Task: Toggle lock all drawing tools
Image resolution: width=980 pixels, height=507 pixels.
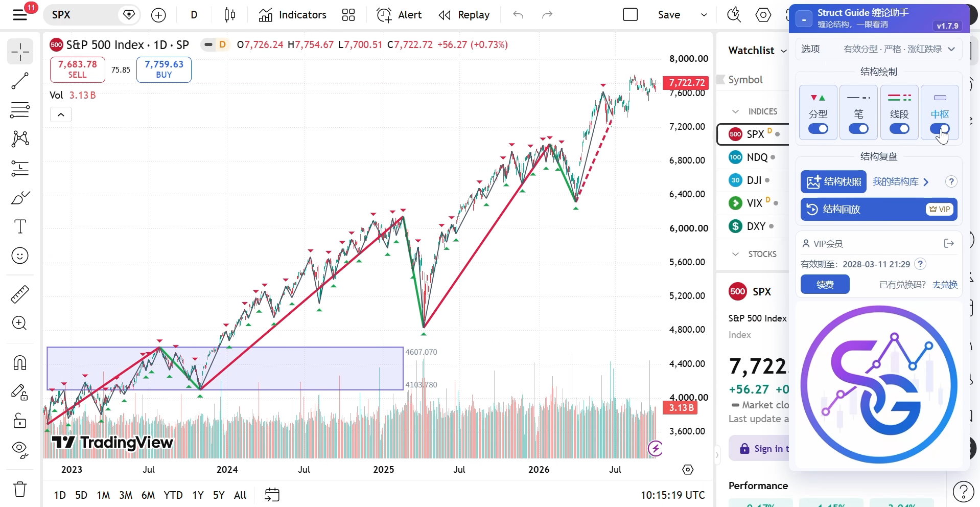Action: 20,421
